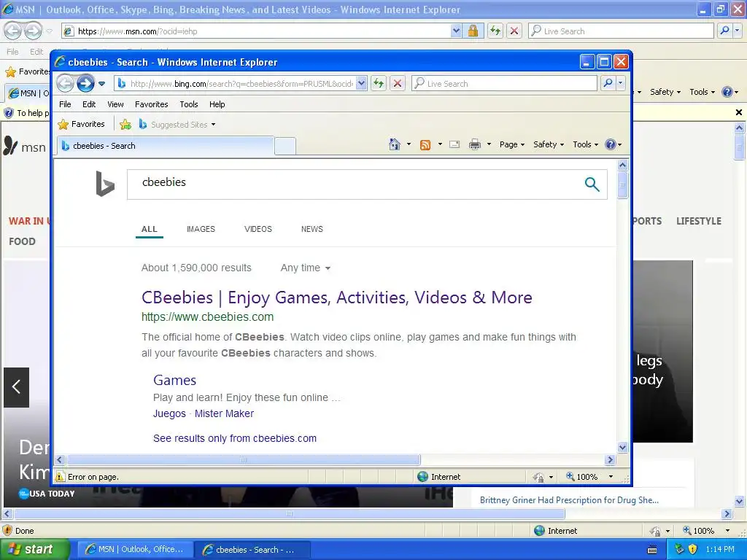Open recent pages dropdown beside Forward button

(101, 84)
